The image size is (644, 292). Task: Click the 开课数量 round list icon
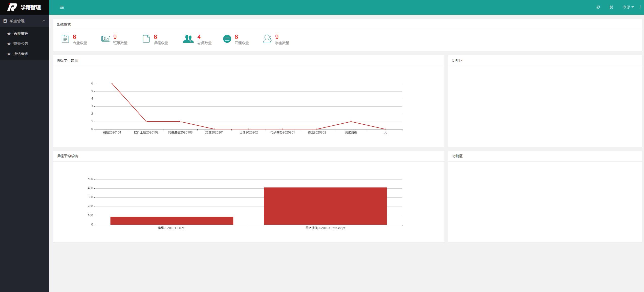(x=227, y=39)
